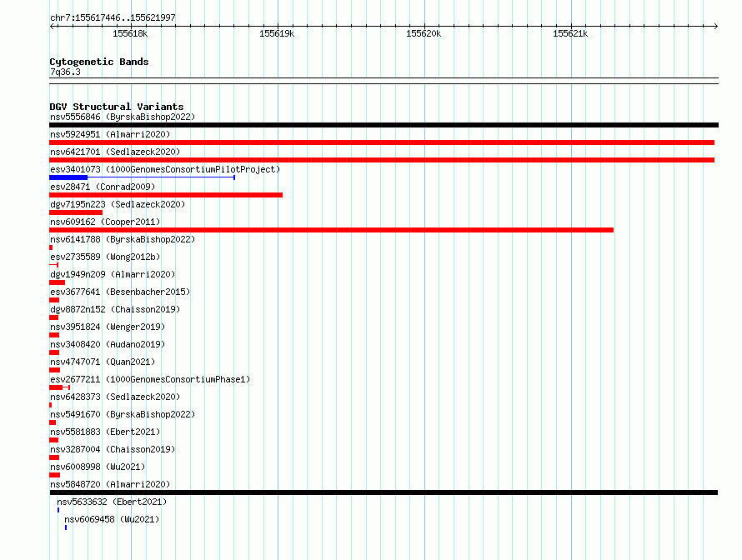Open nsv6069458 (Wu2021) label
Screen dimensions: 742x560
pos(112,519)
